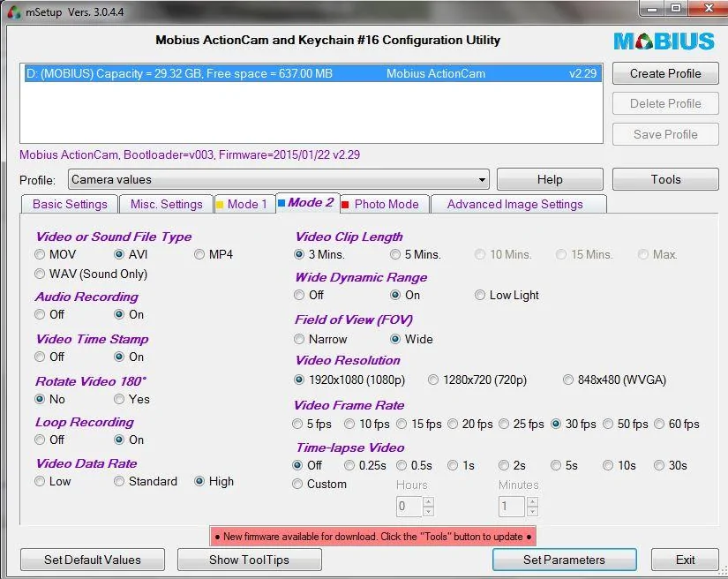Choose 1280x720 (720p) resolution
This screenshot has width=728, height=579.
pyautogui.click(x=477, y=380)
